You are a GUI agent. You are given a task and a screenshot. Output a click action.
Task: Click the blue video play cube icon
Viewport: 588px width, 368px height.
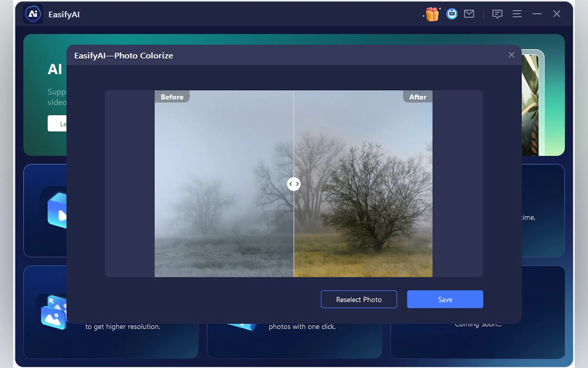(57, 211)
